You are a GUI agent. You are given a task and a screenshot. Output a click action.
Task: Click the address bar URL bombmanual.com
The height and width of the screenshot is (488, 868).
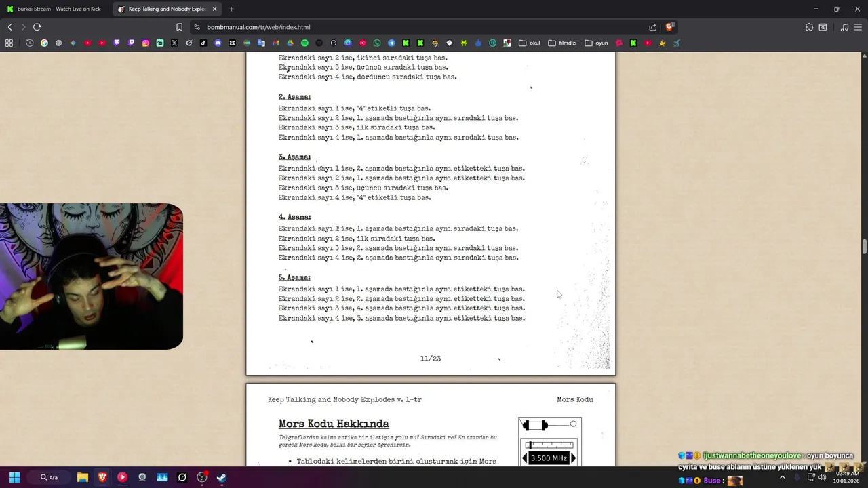tap(258, 27)
